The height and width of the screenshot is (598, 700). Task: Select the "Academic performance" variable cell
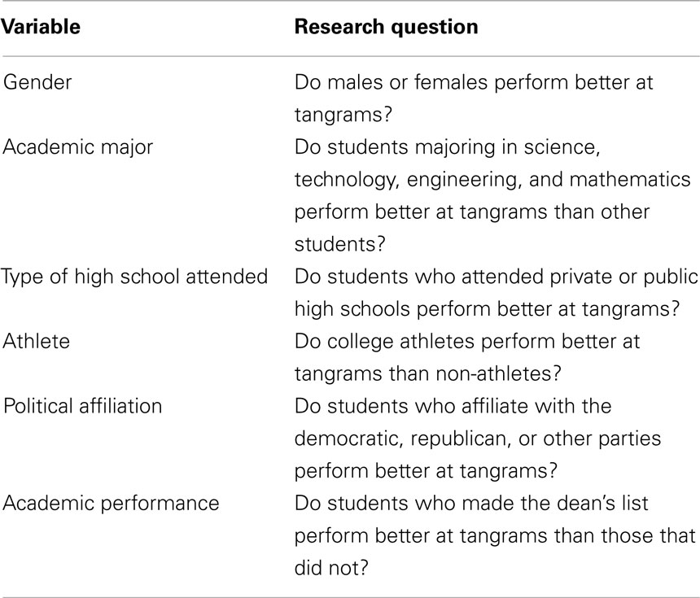pyautogui.click(x=112, y=504)
